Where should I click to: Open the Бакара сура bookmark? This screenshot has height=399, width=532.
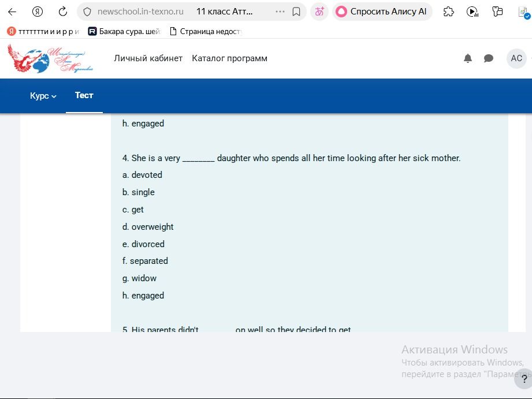[124, 32]
